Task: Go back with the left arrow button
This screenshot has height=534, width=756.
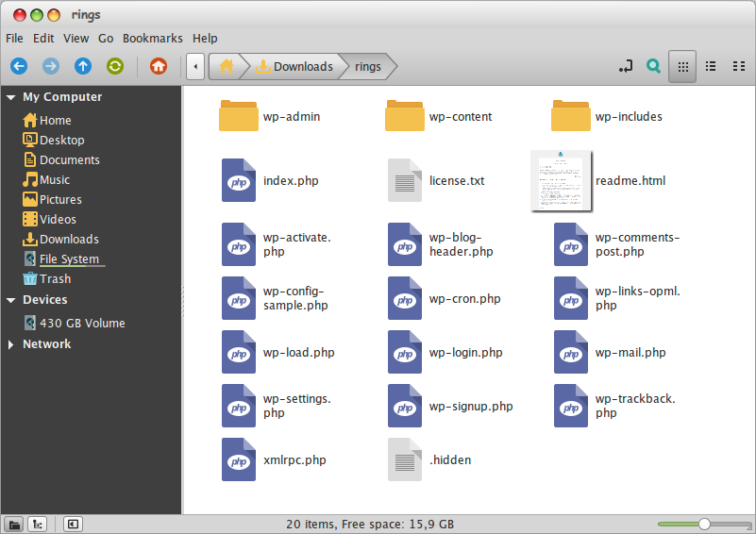Action: click(x=19, y=66)
